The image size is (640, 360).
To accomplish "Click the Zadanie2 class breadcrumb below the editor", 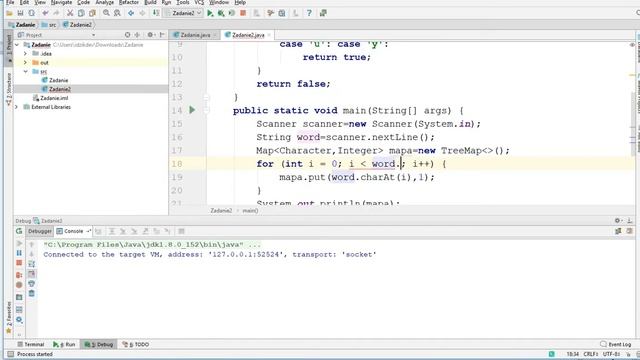I will 221,211.
